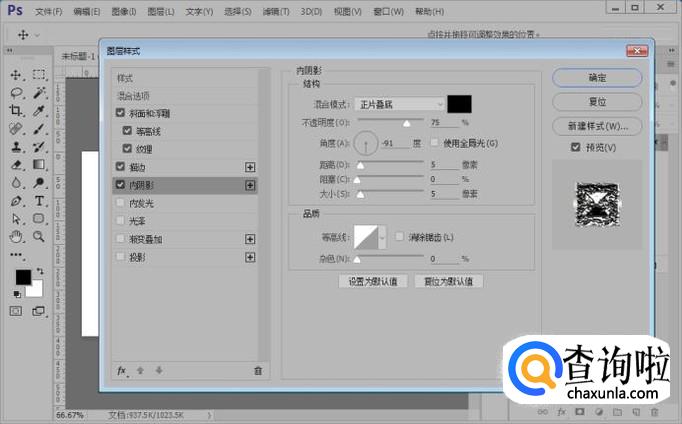This screenshot has height=424, width=682.
Task: Toggle the 使用全局光 checkbox
Action: point(435,142)
